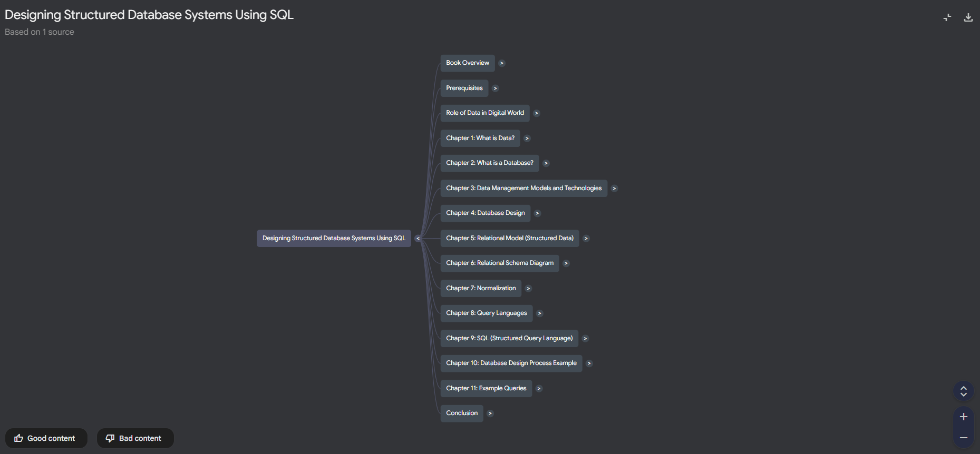Expand Chapter 6: Relational Schema Diagram arrow

(566, 263)
